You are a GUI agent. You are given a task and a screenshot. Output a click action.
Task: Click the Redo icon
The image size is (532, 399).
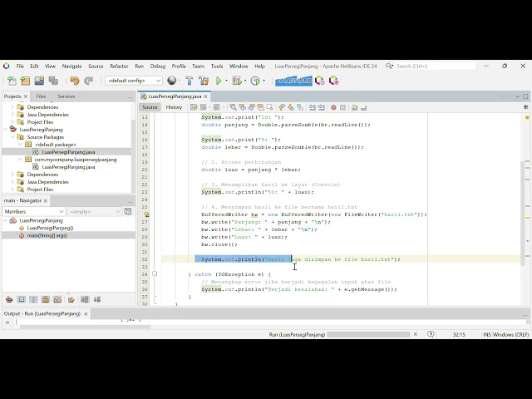click(x=89, y=81)
